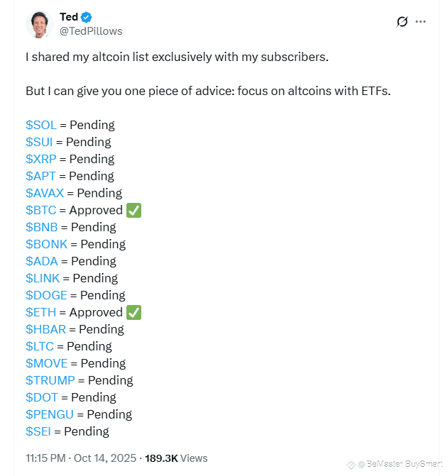Click the Grok icon beside the menu
The height and width of the screenshot is (476, 448).
pos(402,21)
